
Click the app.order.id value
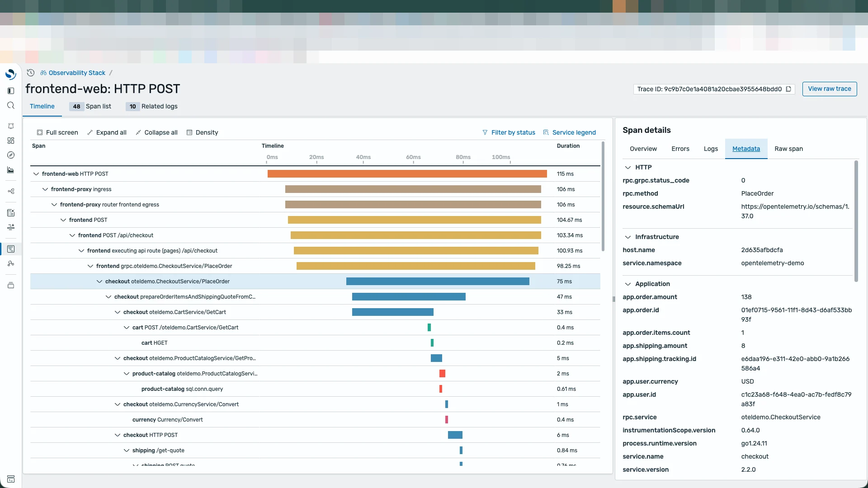[x=796, y=315]
